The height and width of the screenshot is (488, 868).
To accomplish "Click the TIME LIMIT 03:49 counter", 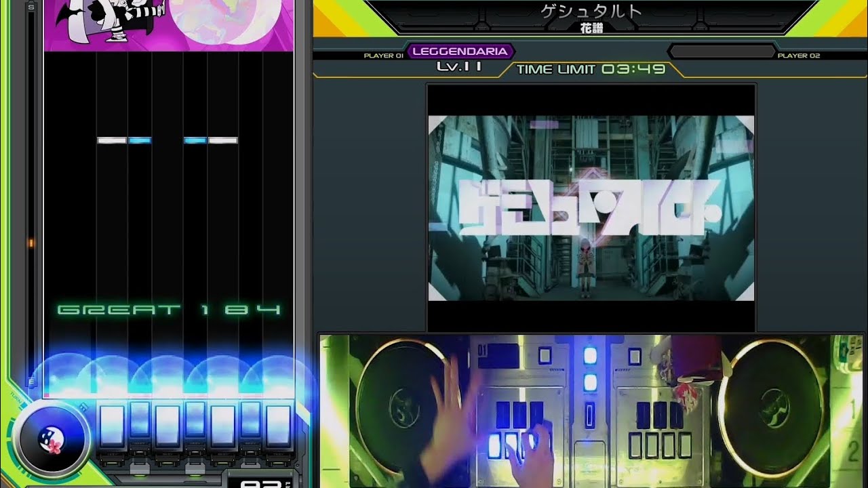I will tap(591, 69).
